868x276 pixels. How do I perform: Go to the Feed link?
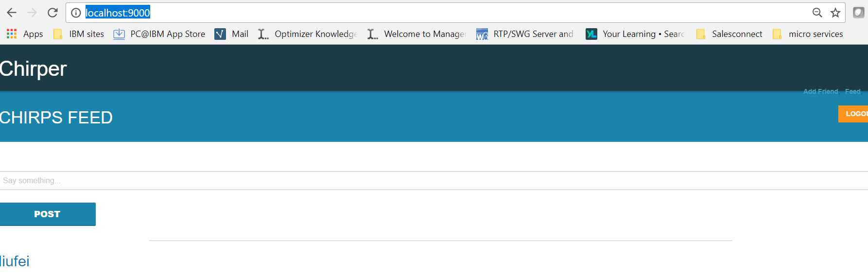coord(852,91)
